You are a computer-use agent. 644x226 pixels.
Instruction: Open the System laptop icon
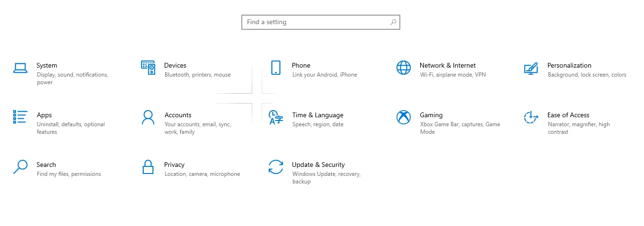pos(20,68)
